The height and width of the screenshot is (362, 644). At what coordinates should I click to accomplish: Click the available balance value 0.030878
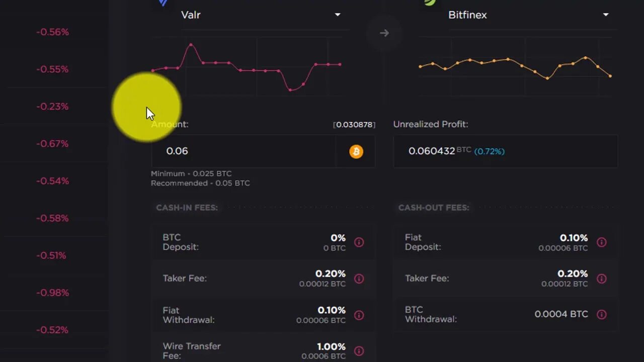coord(354,125)
